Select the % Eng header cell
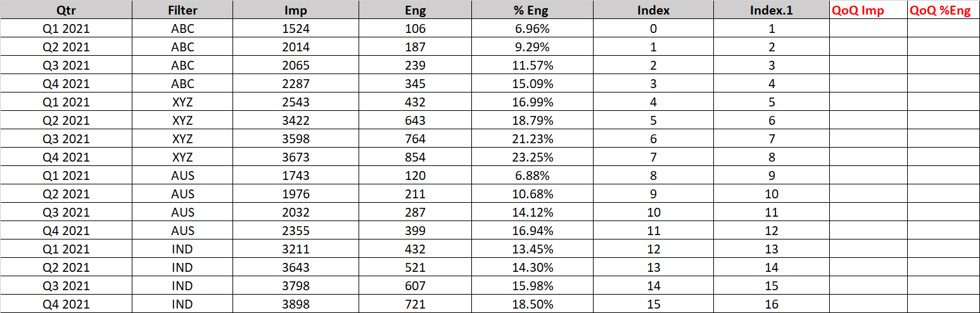 tap(532, 10)
